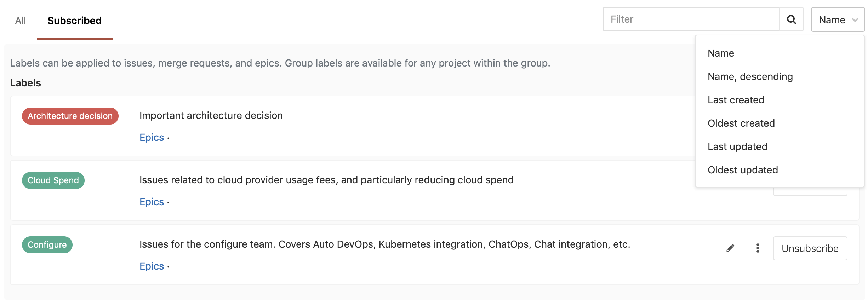
Task: Click the red Architecture decision label badge
Action: click(x=70, y=116)
